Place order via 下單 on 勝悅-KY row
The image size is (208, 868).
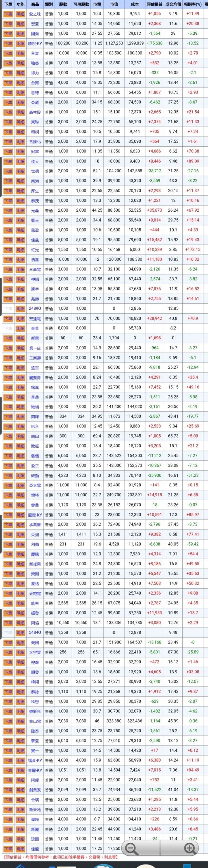(x=8, y=44)
